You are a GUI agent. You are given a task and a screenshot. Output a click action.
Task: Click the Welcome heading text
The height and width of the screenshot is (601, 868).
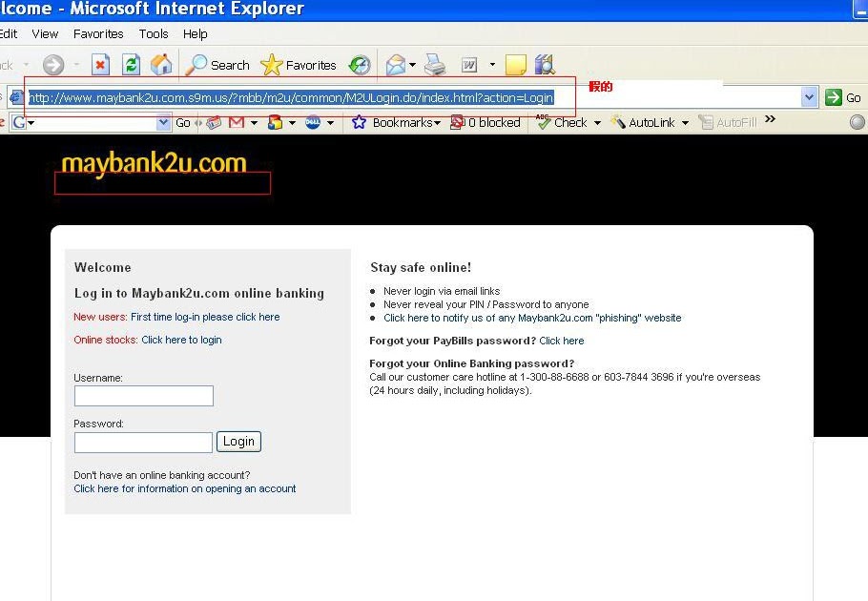[x=103, y=267]
